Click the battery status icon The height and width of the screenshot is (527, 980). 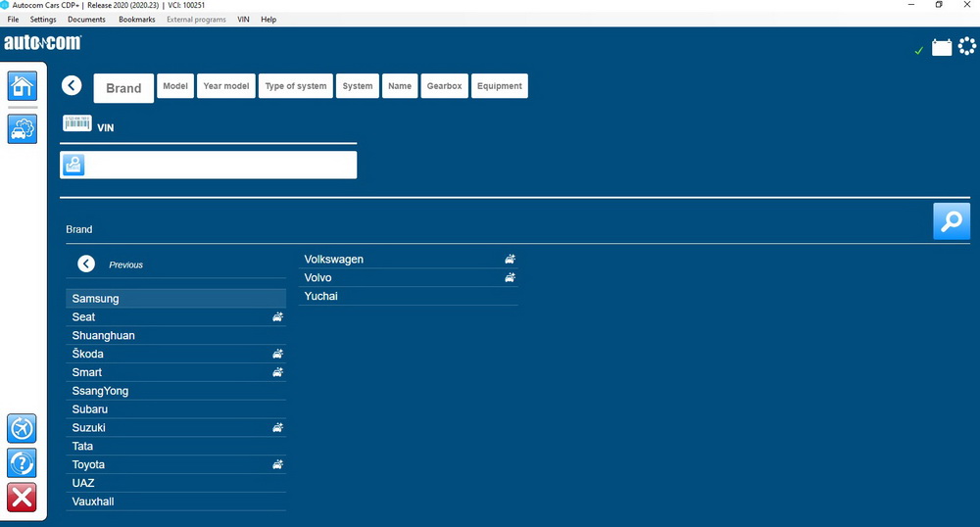point(941,47)
